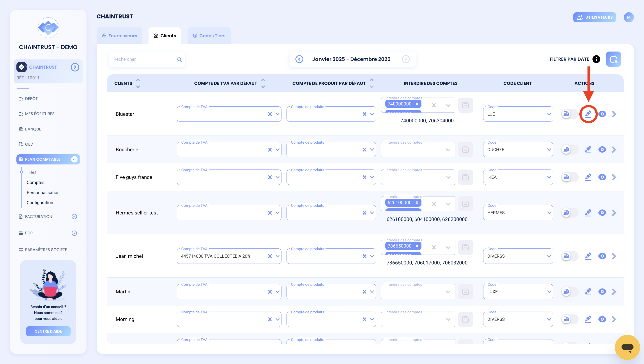Switch to the Codes Tiers tab
Screen dimensions: 644x364
pyautogui.click(x=209, y=36)
